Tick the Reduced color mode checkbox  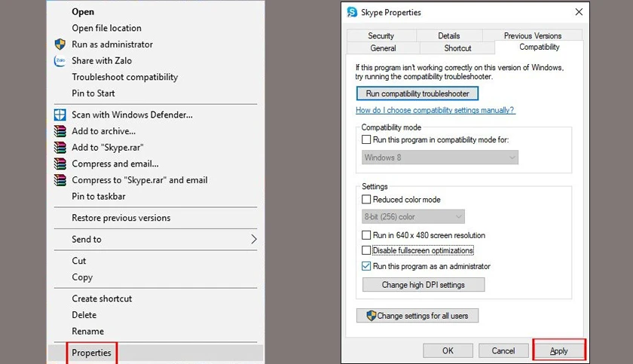(366, 200)
